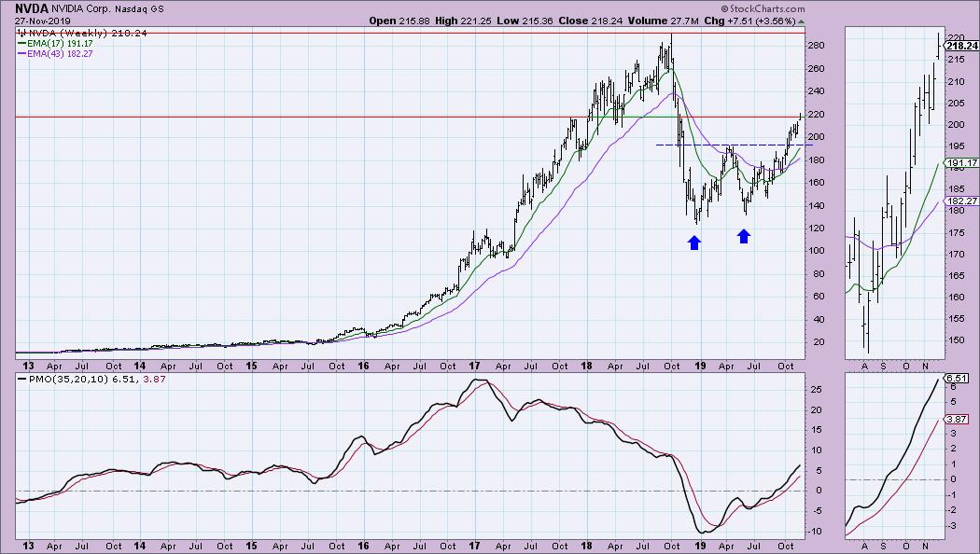Click the Chg +7.51 (+3.56%) value
This screenshot has width=980, height=554.
click(750, 21)
